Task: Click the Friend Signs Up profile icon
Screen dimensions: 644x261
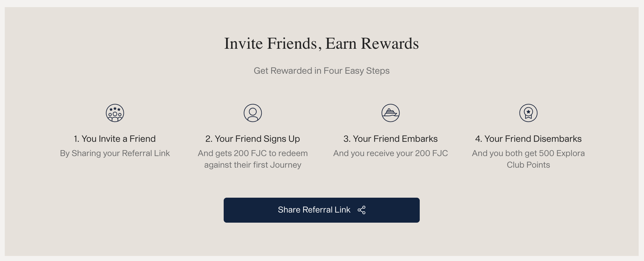Action: click(253, 113)
